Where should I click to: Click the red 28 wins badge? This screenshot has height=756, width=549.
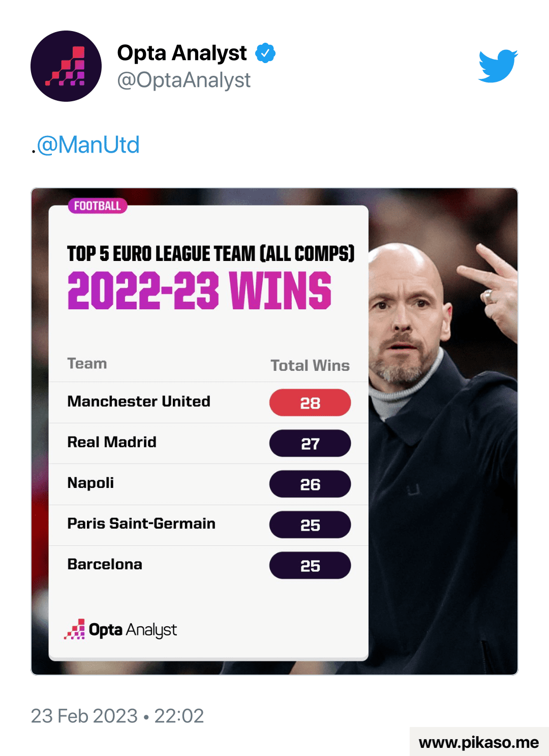[310, 403]
